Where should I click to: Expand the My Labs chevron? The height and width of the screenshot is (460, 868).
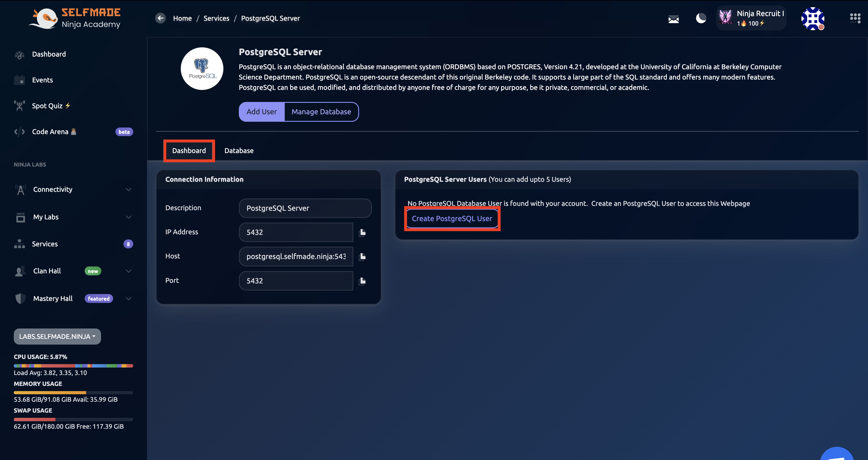click(128, 217)
